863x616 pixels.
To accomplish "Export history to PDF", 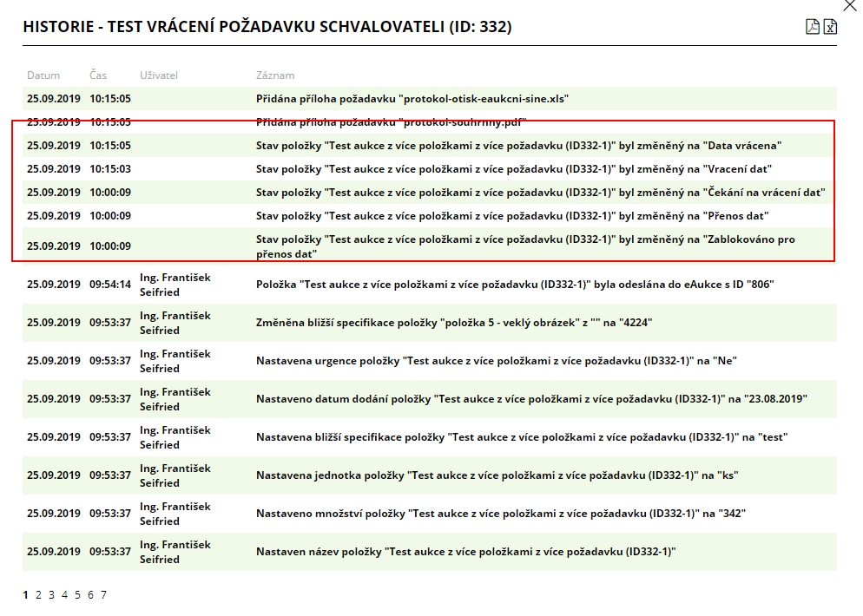I will tap(813, 27).
